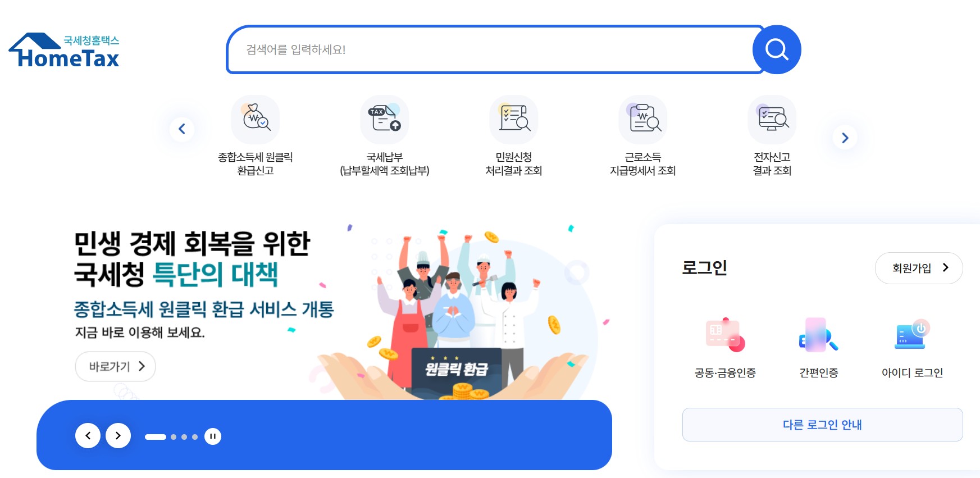980x478 pixels.
Task: Jump to second banner slide indicator dot
Action: tap(174, 437)
